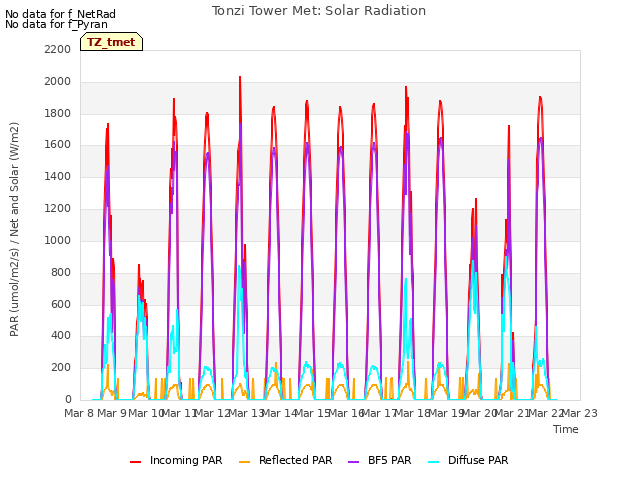Click the 200 y-axis tick label
This screenshot has width=640, height=480.
point(61,367)
